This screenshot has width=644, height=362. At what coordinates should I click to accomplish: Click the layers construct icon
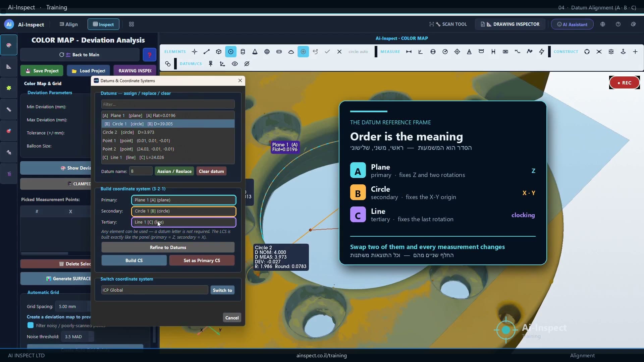click(x=611, y=52)
